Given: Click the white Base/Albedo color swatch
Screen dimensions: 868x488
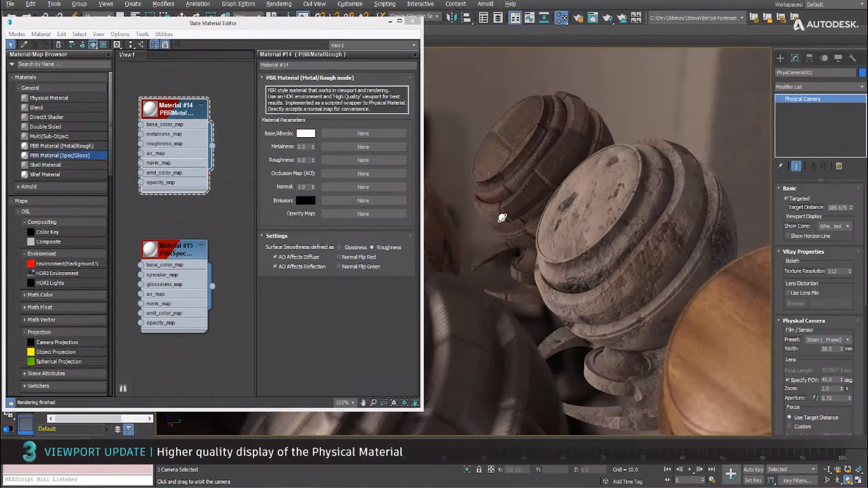Looking at the screenshot, I should point(306,133).
